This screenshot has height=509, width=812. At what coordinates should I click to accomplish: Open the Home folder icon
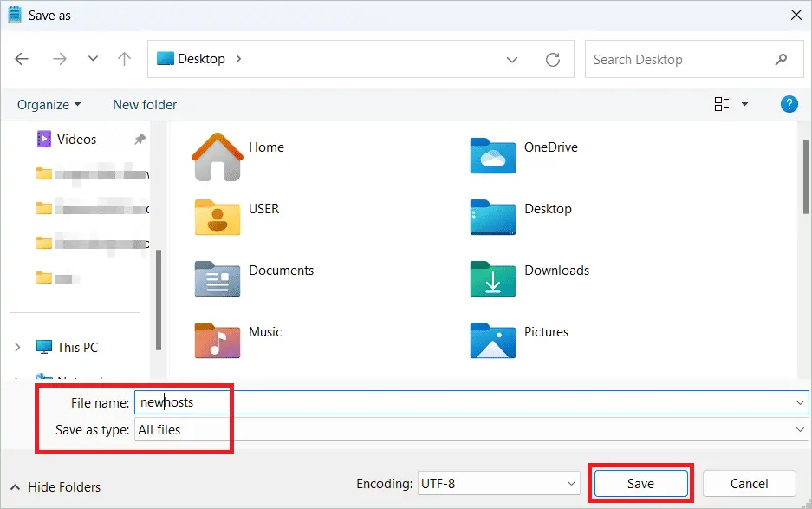tap(217, 157)
